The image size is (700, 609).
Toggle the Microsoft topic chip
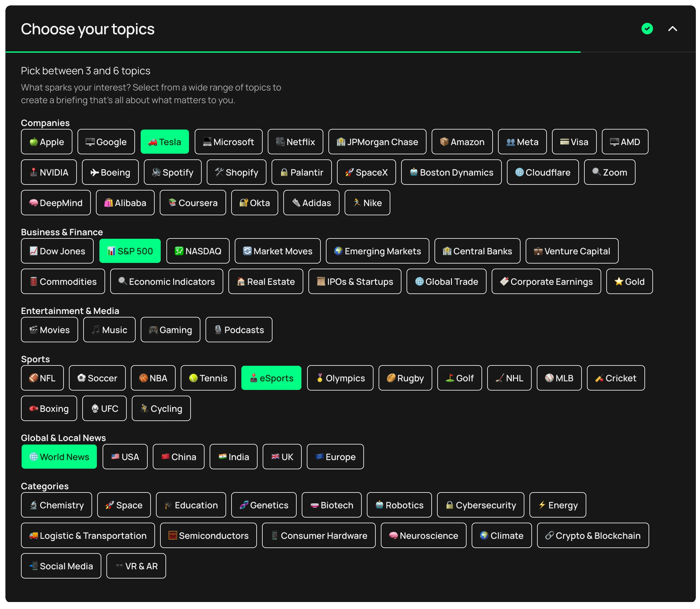228,142
